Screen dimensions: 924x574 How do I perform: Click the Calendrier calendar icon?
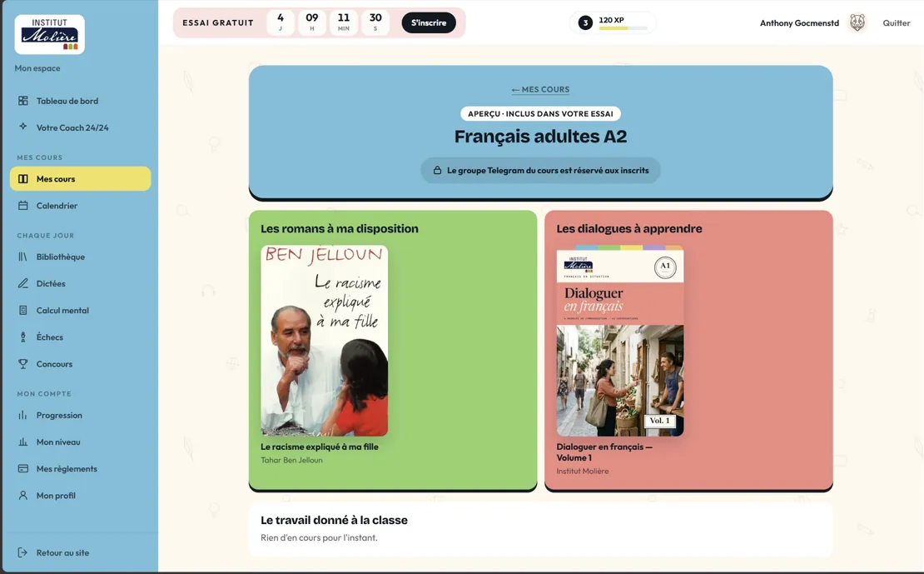tap(23, 206)
